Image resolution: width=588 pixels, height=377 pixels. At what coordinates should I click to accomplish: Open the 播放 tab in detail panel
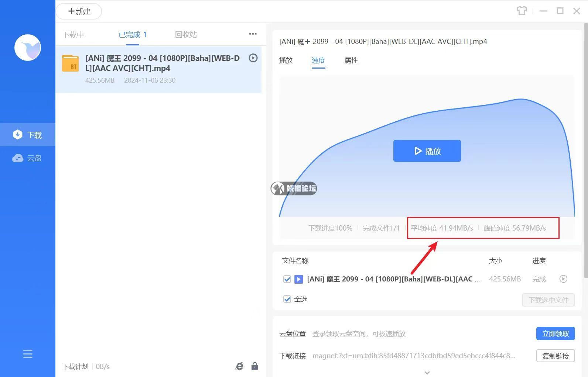pyautogui.click(x=286, y=60)
